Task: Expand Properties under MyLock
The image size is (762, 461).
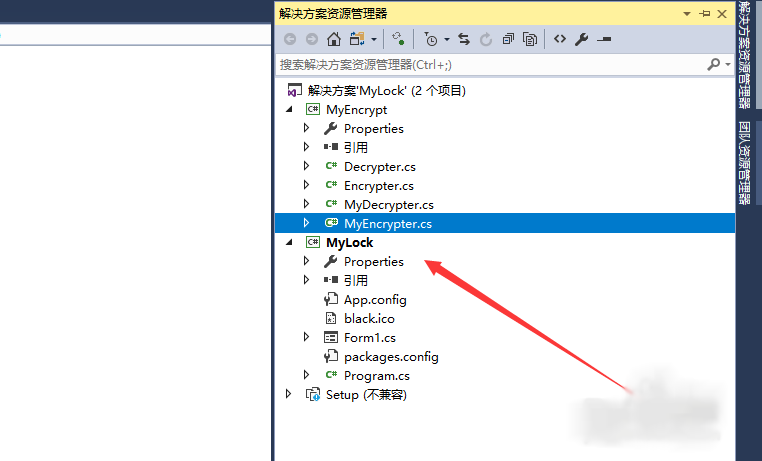Action: point(306,261)
